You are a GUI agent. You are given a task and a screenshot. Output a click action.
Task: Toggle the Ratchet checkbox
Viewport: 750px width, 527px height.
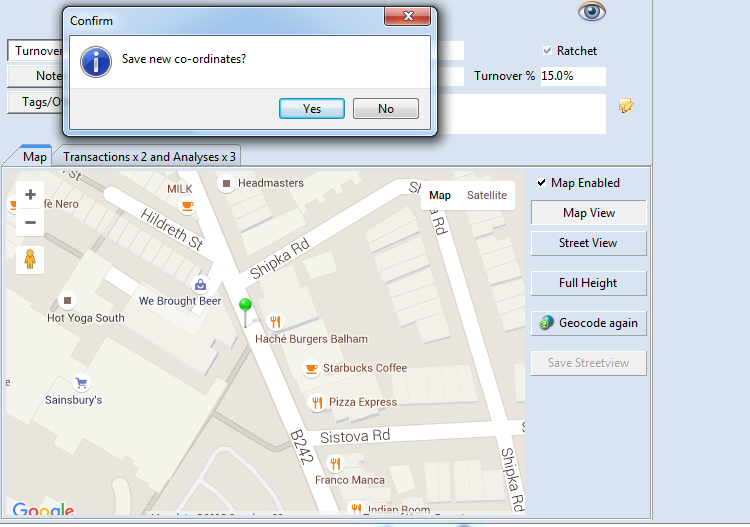[x=547, y=51]
